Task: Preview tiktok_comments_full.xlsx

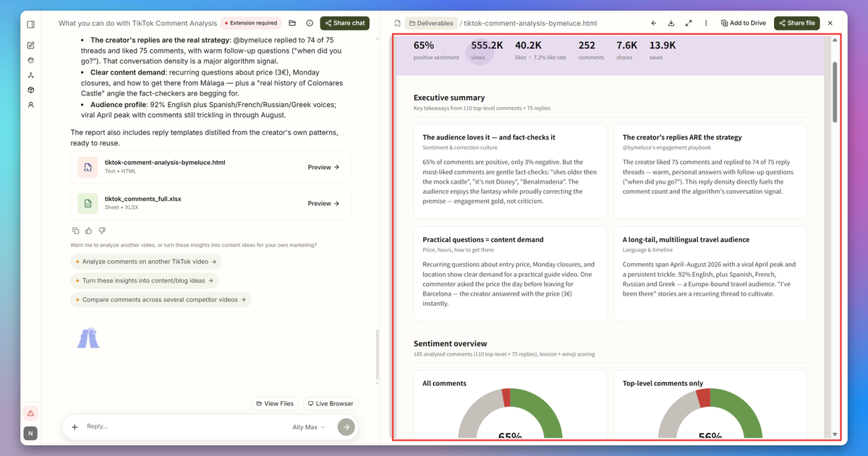Action: [x=323, y=204]
